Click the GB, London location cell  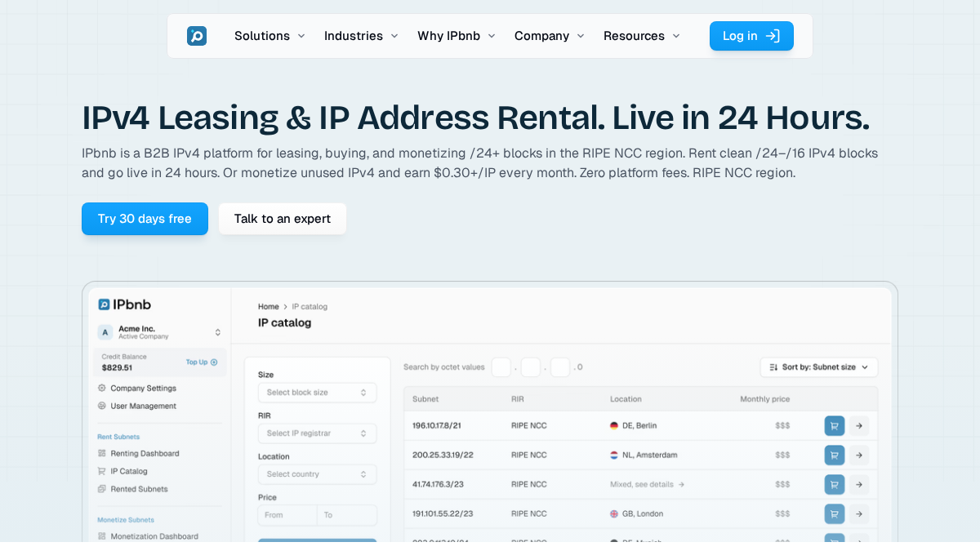(637, 513)
